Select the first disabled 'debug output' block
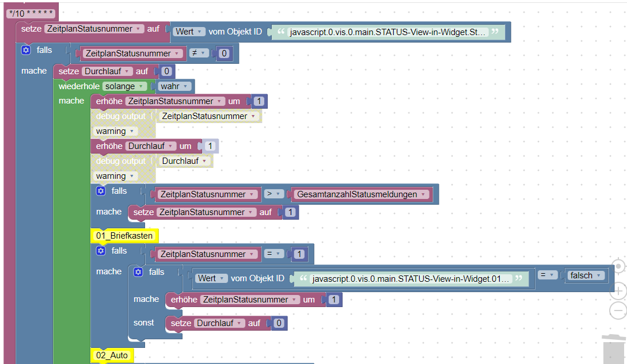The width and height of the screenshot is (627, 364). pyautogui.click(x=121, y=116)
